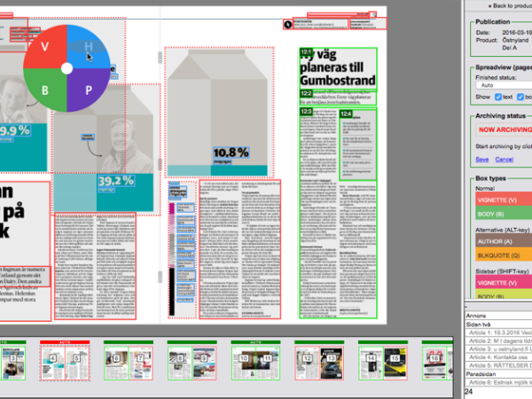Select the 12:4 box label on sidebar box
Viewport: 532px width, 399px height.
click(346, 114)
